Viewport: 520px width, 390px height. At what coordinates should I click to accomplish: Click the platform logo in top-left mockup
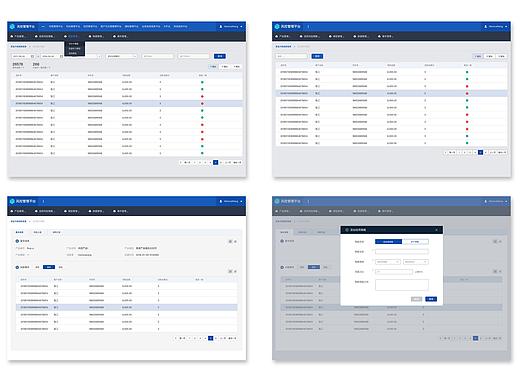[x=12, y=26]
